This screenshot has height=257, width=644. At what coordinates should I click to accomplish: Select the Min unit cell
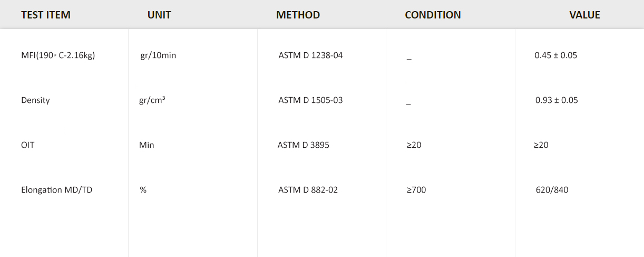tap(147, 145)
